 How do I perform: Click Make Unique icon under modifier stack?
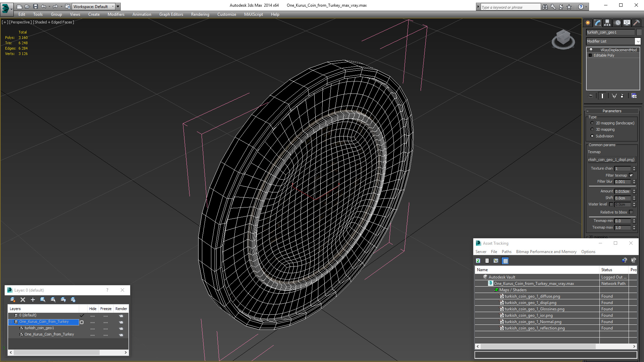614,96
